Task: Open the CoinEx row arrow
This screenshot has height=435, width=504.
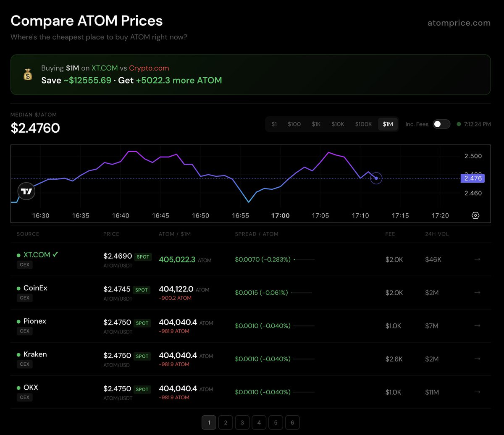Action: click(477, 293)
